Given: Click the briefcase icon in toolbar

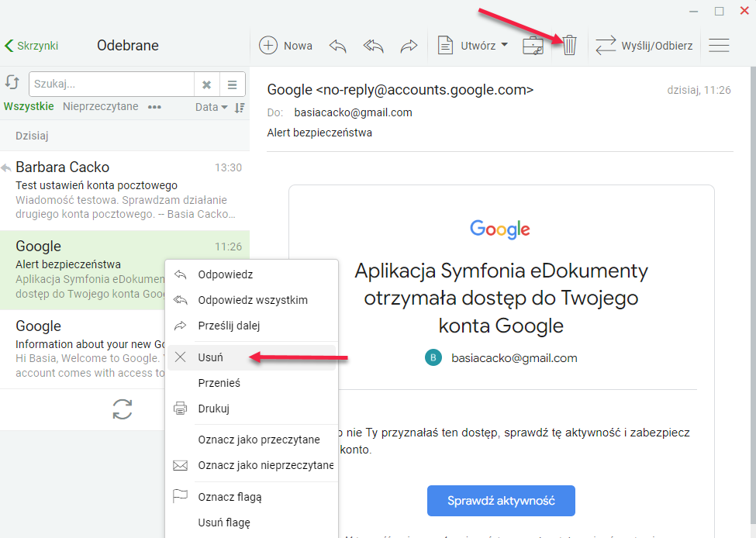Looking at the screenshot, I should tap(533, 46).
